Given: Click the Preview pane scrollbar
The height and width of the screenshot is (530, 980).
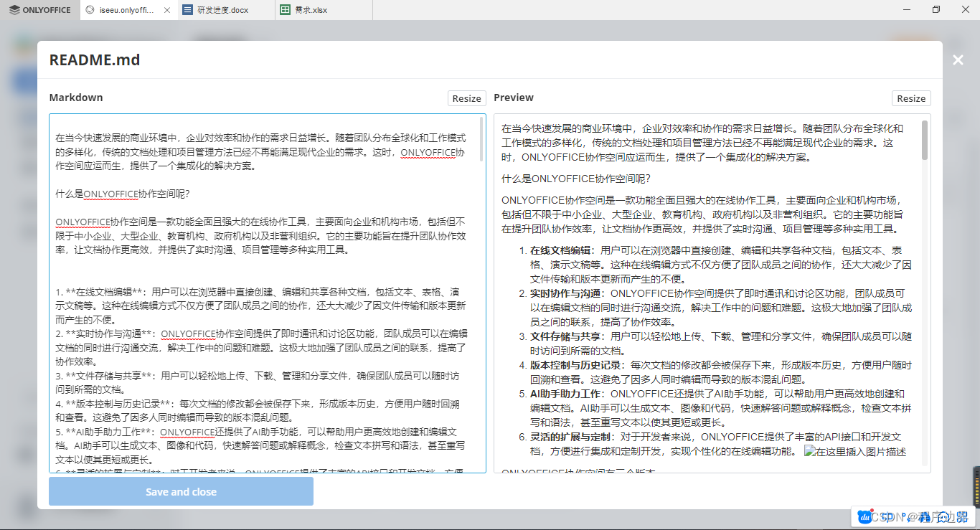Looking at the screenshot, I should [925, 140].
